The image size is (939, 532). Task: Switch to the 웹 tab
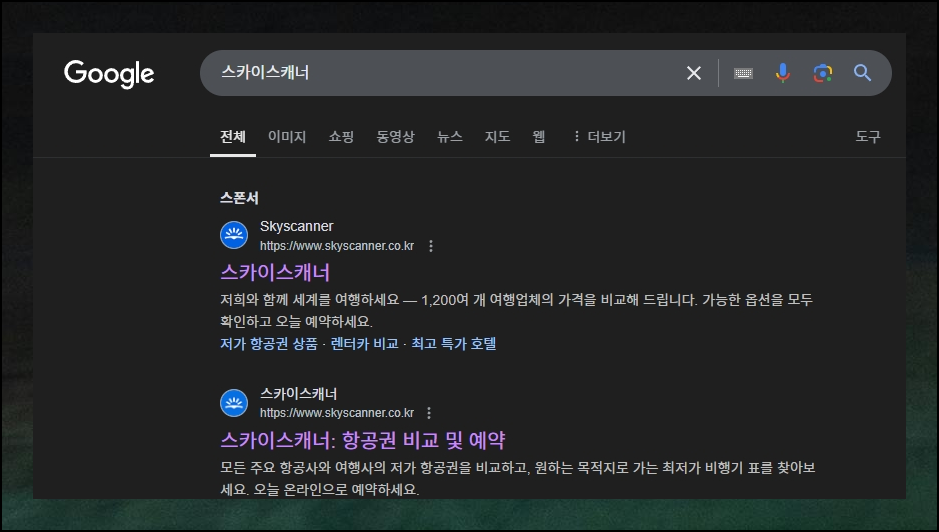coord(539,137)
